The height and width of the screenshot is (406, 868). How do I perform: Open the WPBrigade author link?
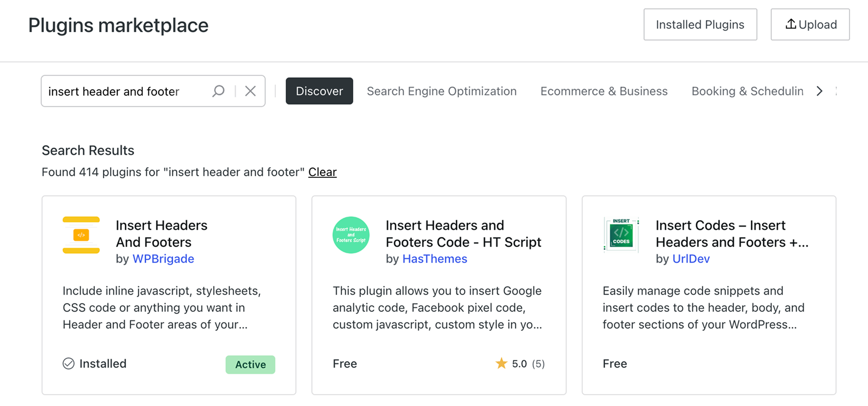coord(163,259)
